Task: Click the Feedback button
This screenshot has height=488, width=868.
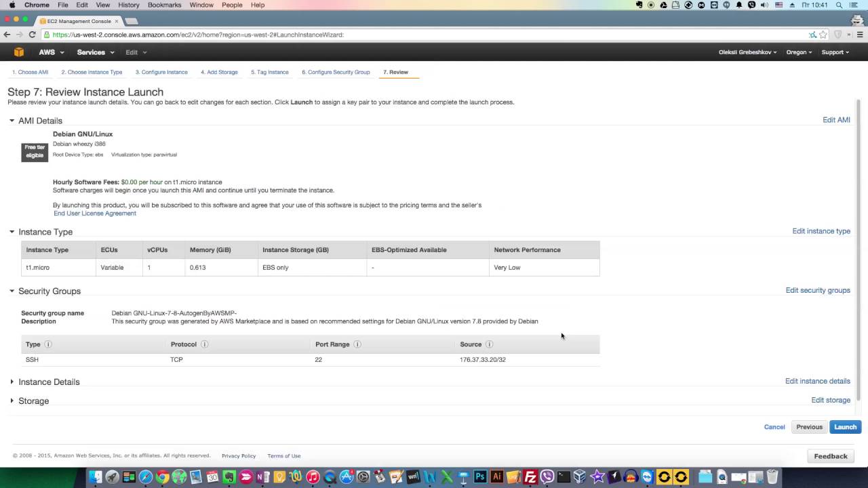Action: point(831,456)
